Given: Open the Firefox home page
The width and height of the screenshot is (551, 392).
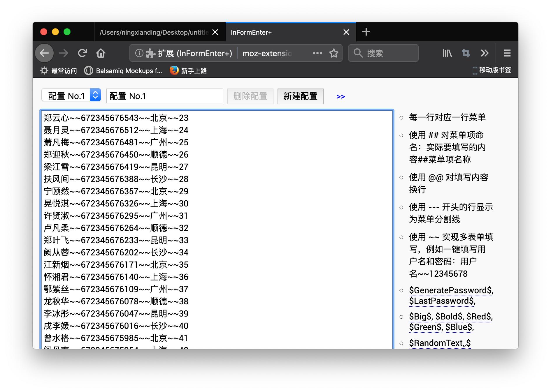Looking at the screenshot, I should [101, 53].
